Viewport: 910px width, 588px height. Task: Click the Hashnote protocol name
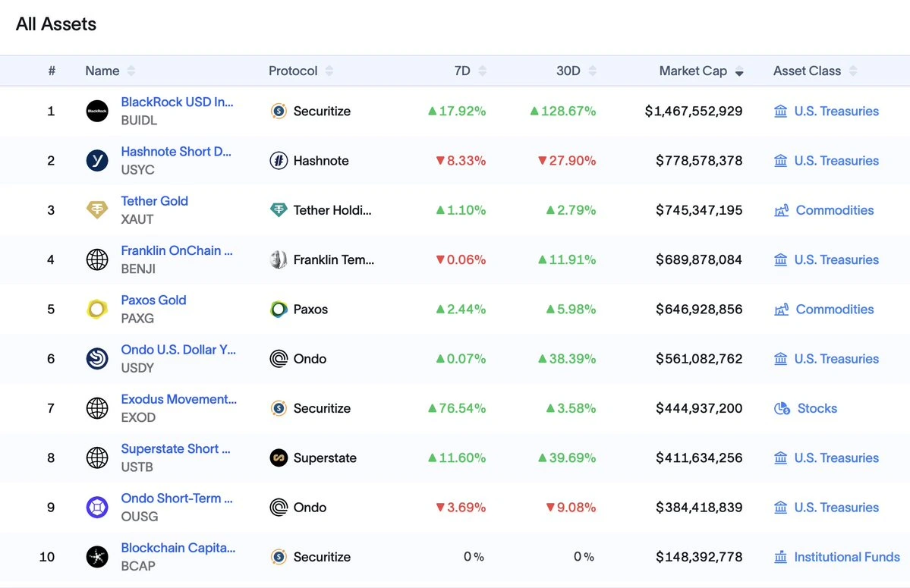pos(321,161)
